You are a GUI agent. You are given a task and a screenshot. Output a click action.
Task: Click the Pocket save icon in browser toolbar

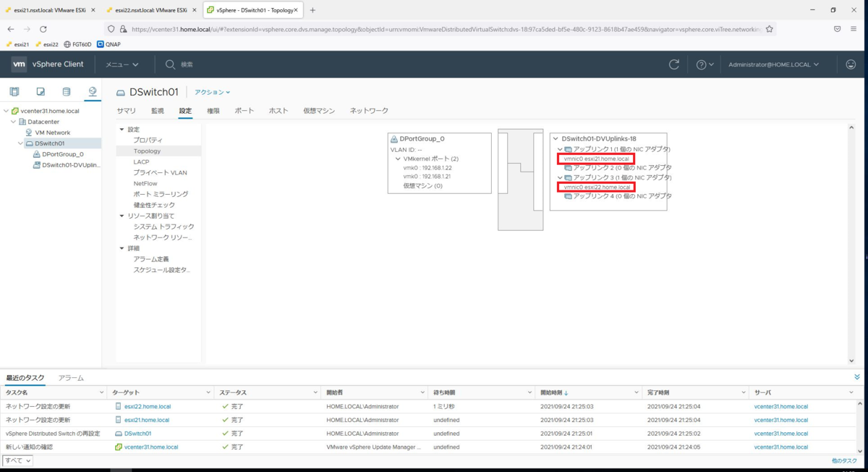coord(837,29)
